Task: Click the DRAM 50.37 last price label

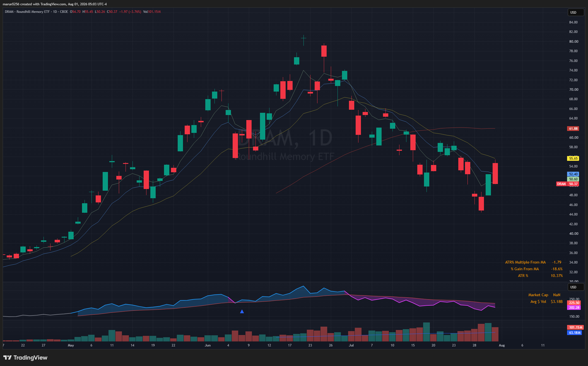Action: (567, 184)
